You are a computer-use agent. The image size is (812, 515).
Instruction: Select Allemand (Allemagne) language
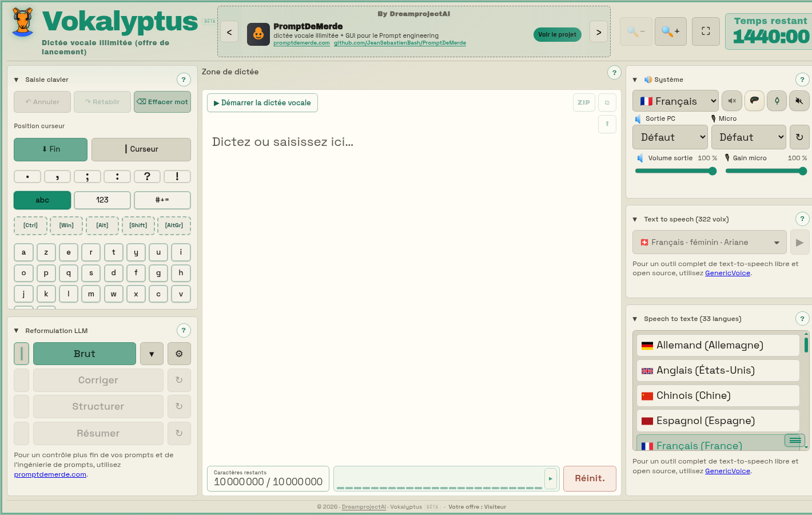(x=718, y=345)
